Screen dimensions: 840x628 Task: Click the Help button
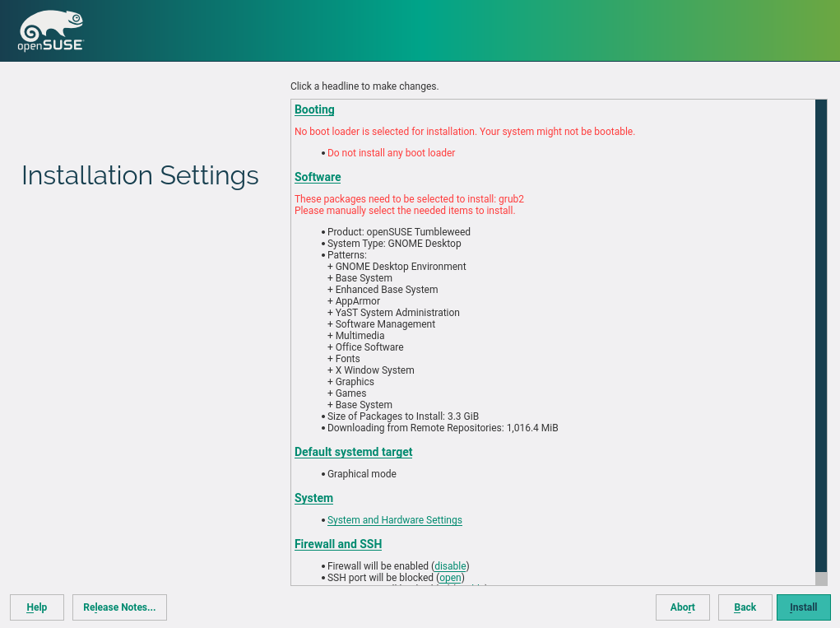point(36,607)
